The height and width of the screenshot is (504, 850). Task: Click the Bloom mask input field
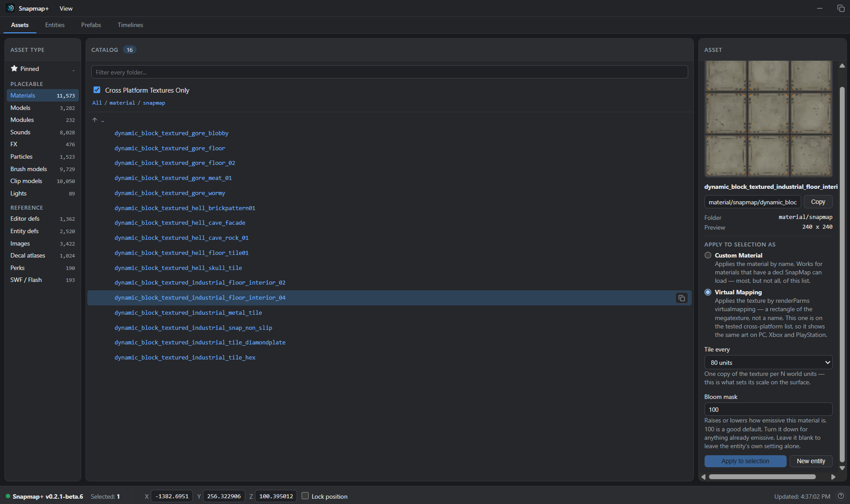[x=768, y=410]
